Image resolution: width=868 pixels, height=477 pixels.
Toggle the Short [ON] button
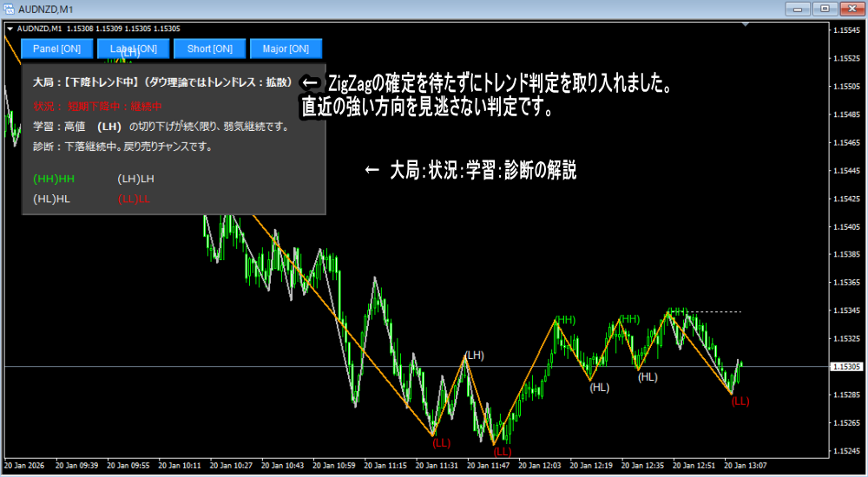209,49
